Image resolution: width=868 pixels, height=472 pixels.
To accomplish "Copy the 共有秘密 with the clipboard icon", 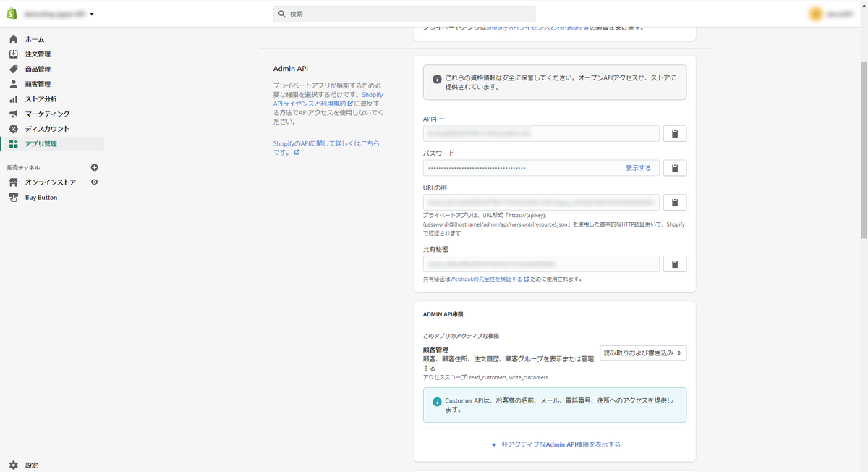I will click(x=674, y=264).
